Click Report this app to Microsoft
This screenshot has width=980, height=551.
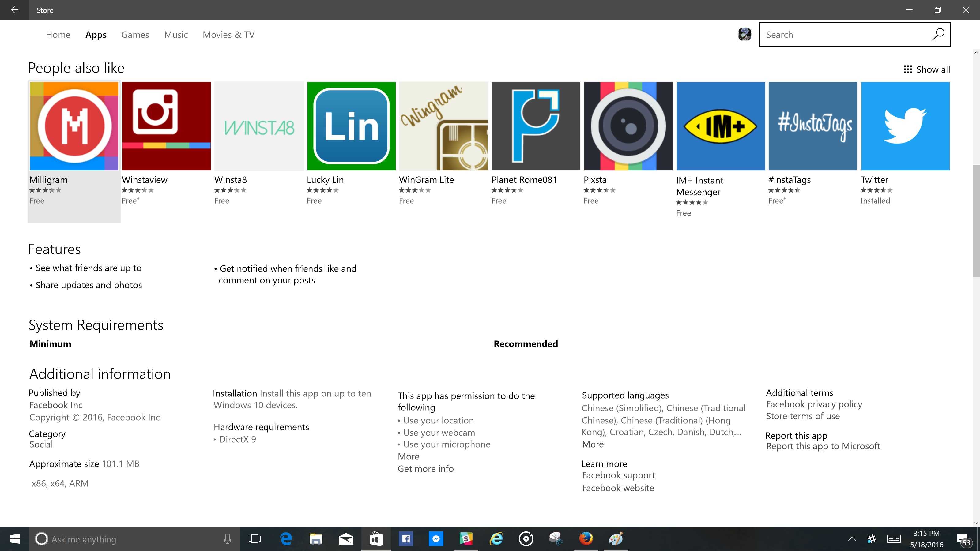[x=823, y=446]
